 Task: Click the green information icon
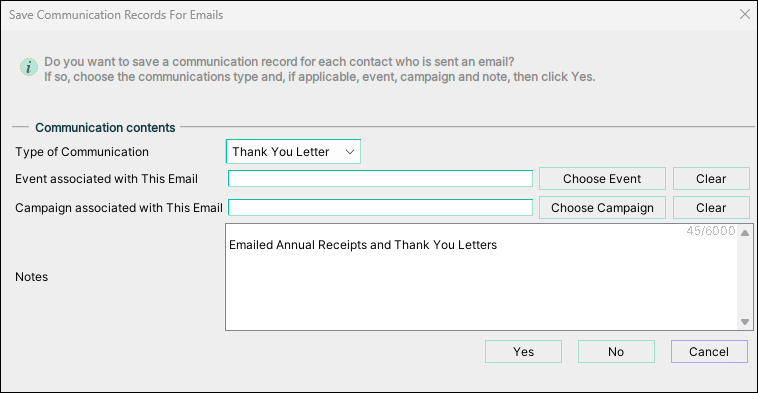[x=29, y=67]
